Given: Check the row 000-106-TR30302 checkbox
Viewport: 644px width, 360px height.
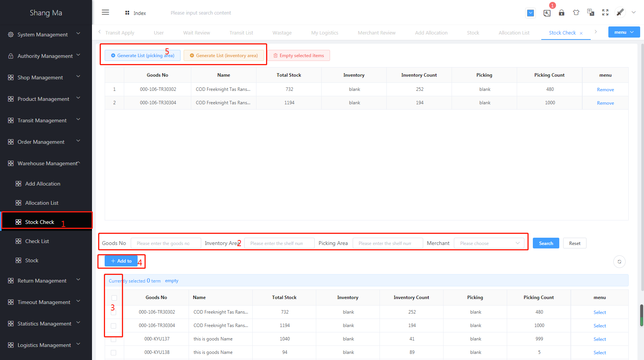Looking at the screenshot, I should (113, 312).
